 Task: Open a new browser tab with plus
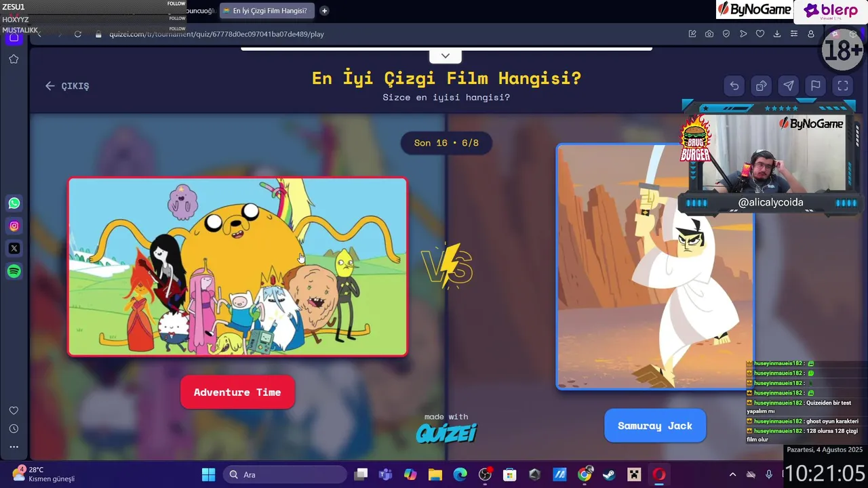[x=324, y=11]
